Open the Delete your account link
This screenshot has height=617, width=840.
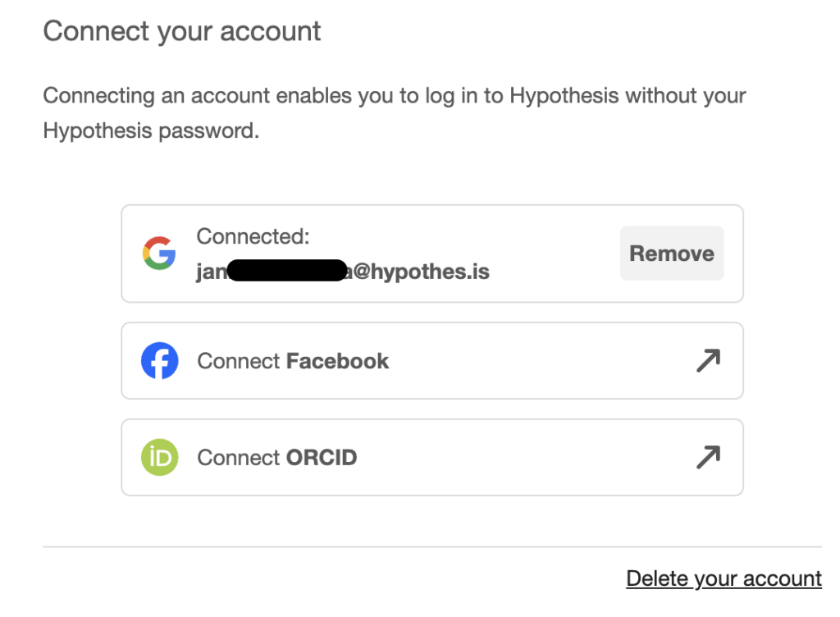(724, 578)
